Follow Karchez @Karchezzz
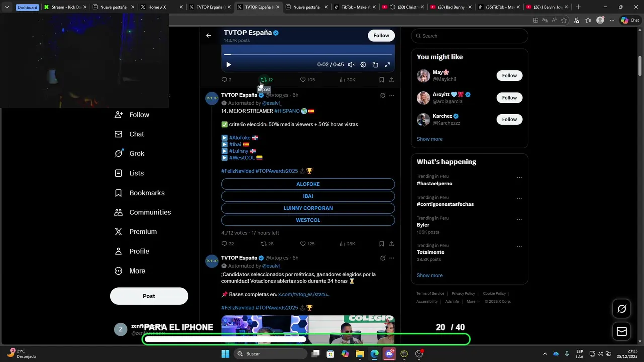This screenshot has width=644, height=362. click(x=509, y=119)
